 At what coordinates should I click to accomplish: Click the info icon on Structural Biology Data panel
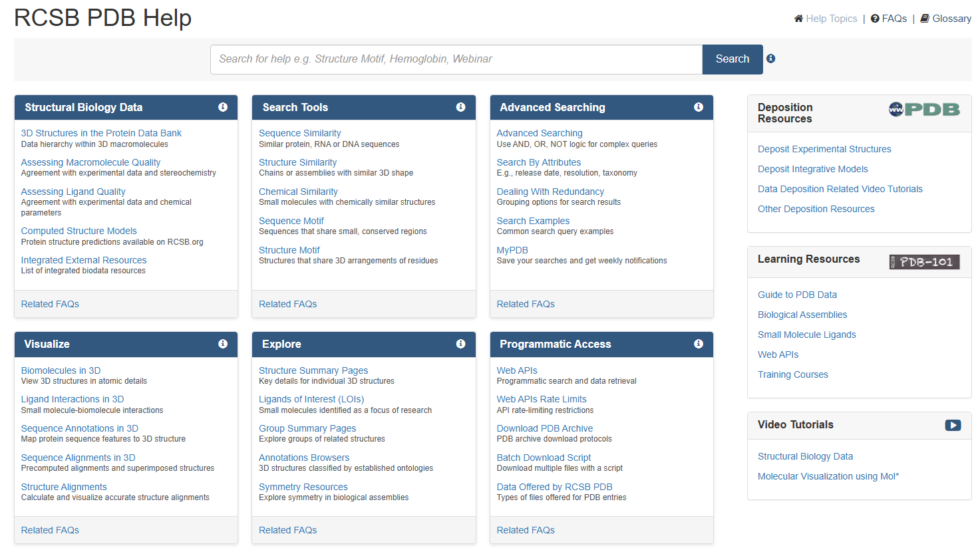point(223,106)
